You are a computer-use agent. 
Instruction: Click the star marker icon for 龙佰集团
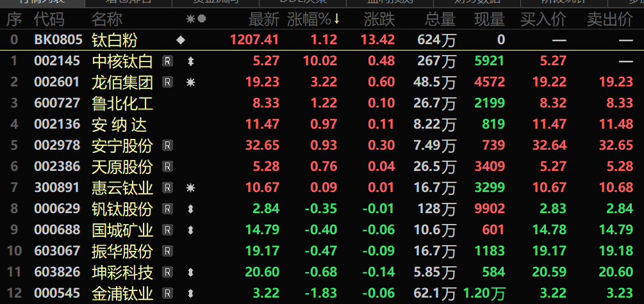coord(190,83)
